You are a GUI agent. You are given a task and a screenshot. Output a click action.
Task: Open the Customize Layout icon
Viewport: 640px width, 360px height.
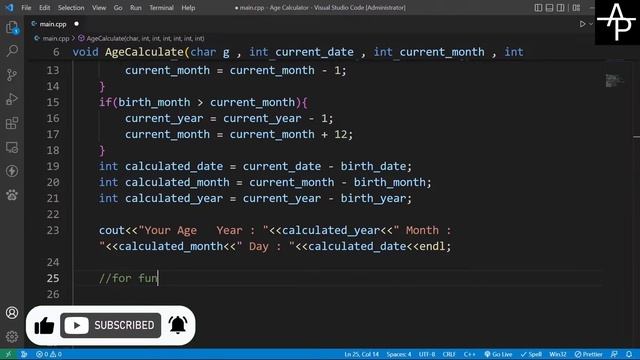pyautogui.click(x=576, y=7)
